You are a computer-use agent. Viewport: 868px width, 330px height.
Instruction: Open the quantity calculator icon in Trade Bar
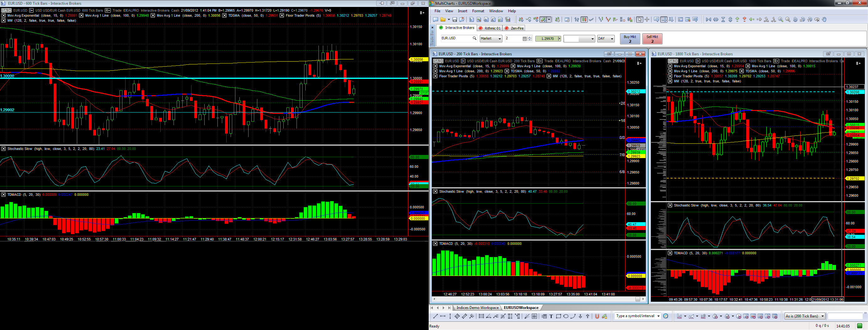[x=525, y=39]
